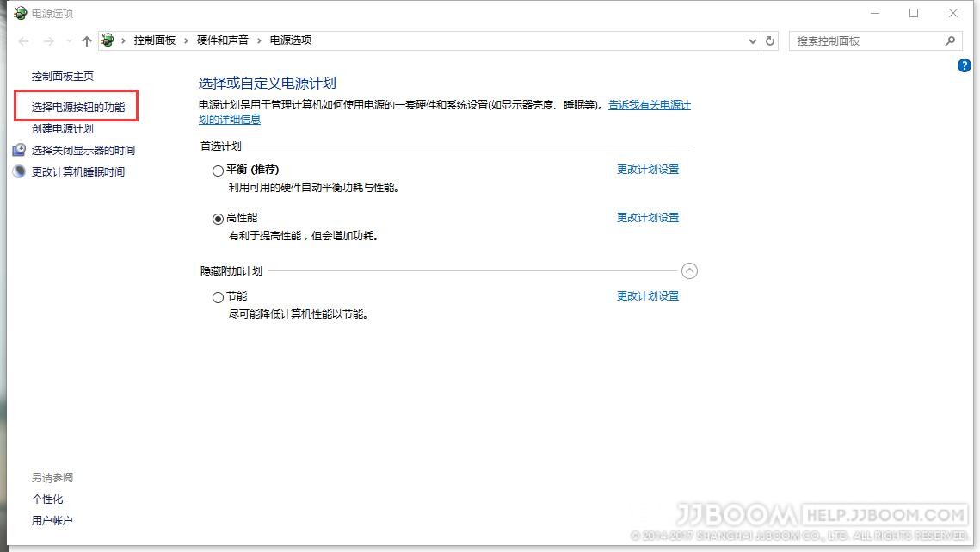Click the refresh icon beside the address bar

point(768,40)
